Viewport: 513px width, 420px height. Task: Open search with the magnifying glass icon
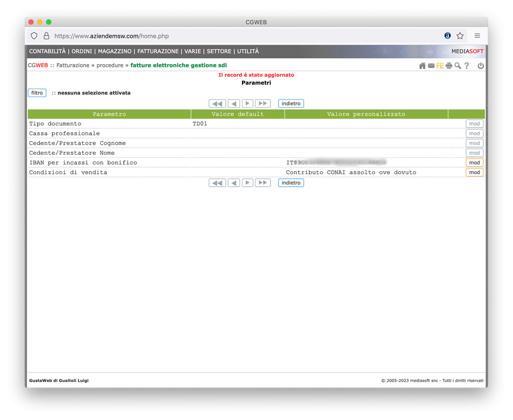click(457, 66)
